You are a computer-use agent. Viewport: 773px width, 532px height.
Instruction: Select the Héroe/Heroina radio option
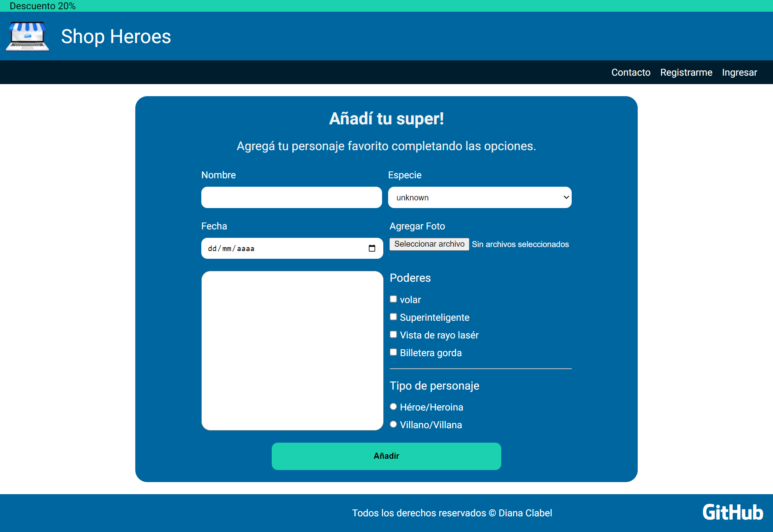[393, 406]
